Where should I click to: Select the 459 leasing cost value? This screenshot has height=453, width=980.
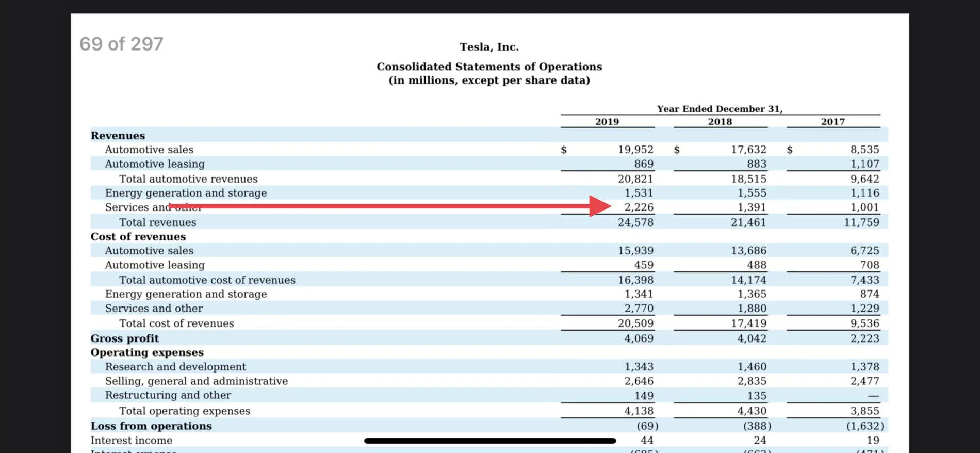pos(644,265)
